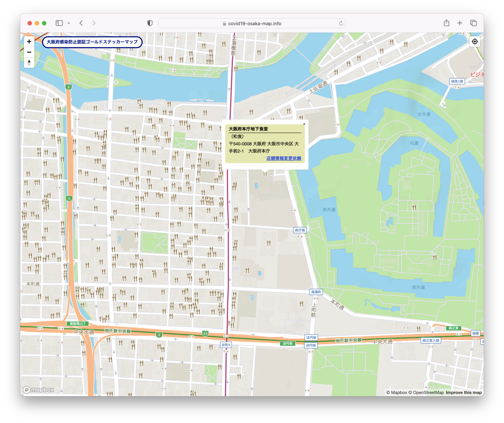504x423 pixels.
Task: Click the privacy shield icon in the address bar
Action: 150,23
